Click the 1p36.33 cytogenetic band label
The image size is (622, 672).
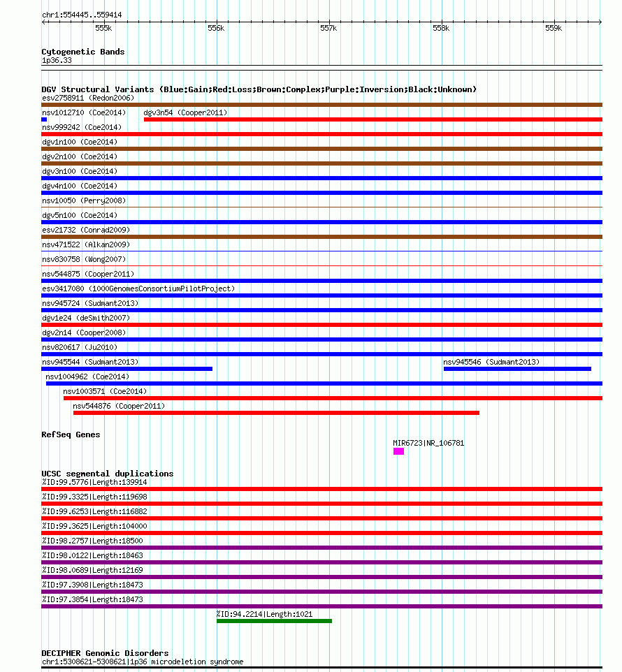click(57, 61)
